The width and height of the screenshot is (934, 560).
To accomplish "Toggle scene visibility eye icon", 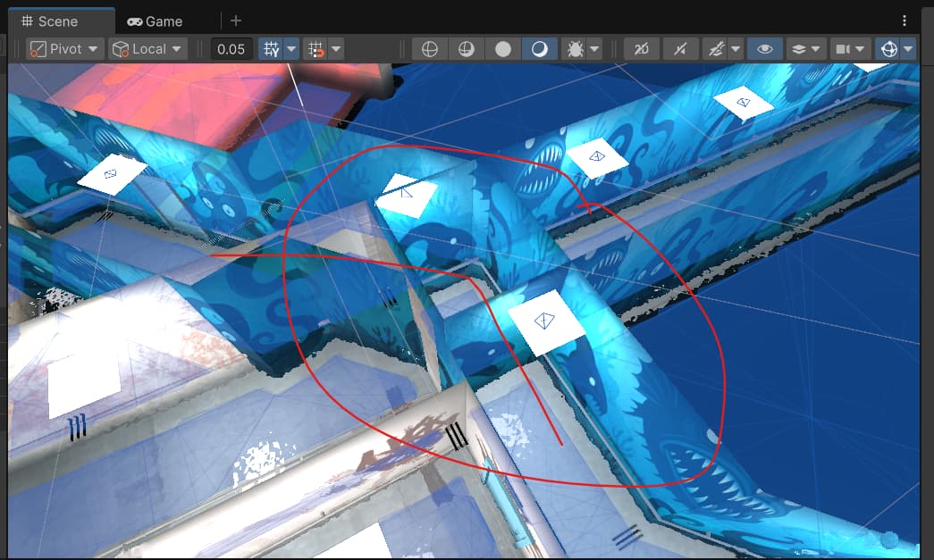I will pyautogui.click(x=764, y=50).
